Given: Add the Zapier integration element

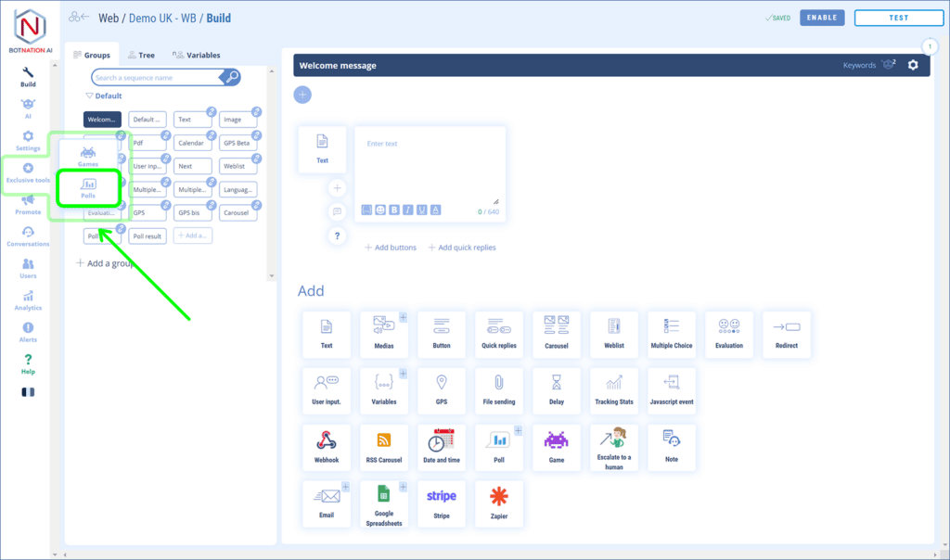Looking at the screenshot, I should pyautogui.click(x=499, y=503).
